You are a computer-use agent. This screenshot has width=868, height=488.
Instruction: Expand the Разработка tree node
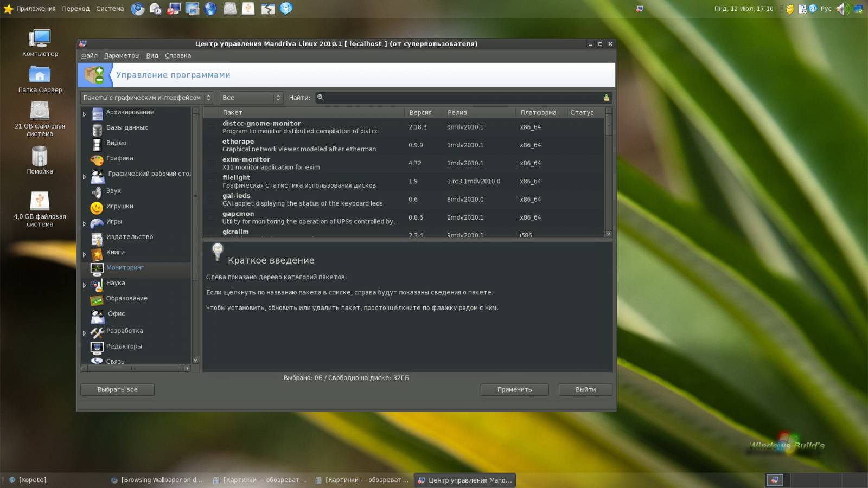(x=84, y=333)
